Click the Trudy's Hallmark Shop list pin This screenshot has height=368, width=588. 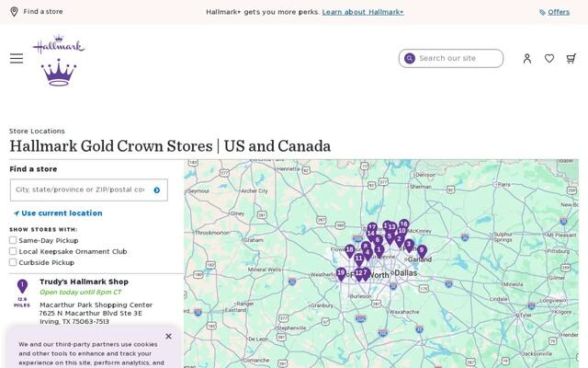(22, 286)
